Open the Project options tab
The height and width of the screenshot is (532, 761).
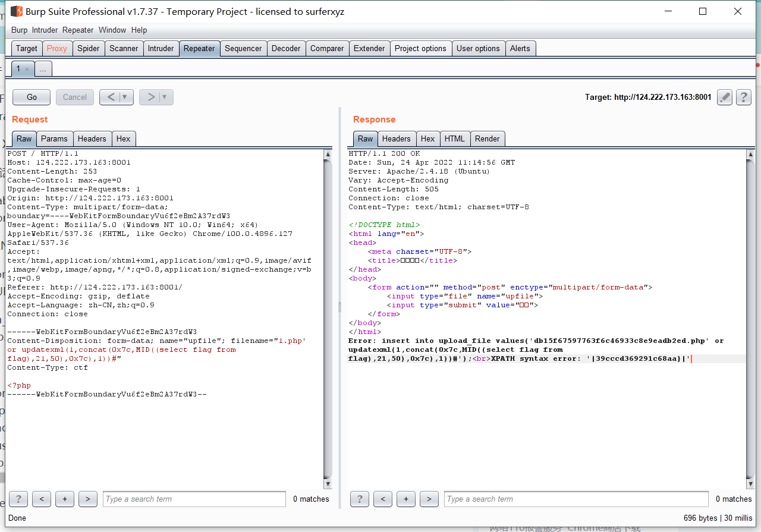420,49
